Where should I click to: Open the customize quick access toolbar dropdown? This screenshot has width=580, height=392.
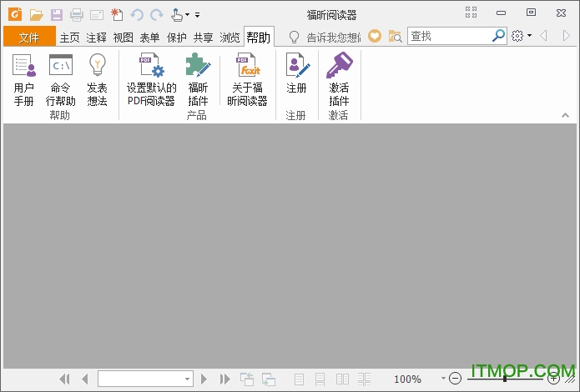click(x=198, y=15)
